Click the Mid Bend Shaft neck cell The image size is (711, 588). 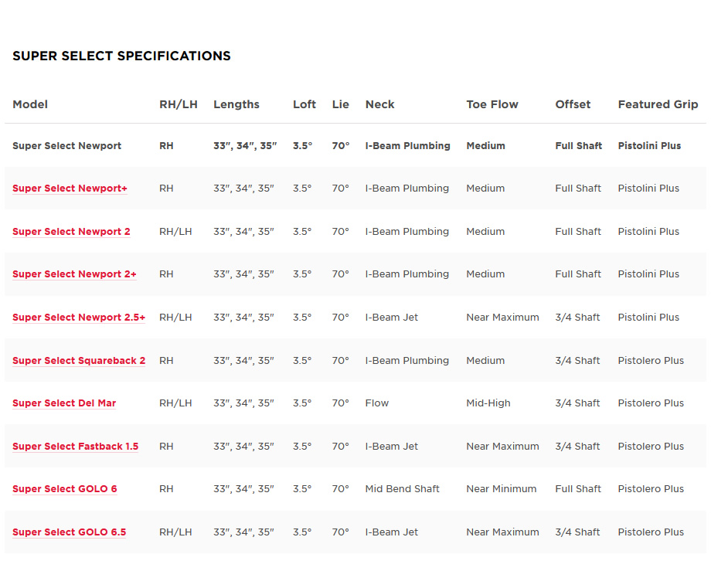[x=403, y=489]
